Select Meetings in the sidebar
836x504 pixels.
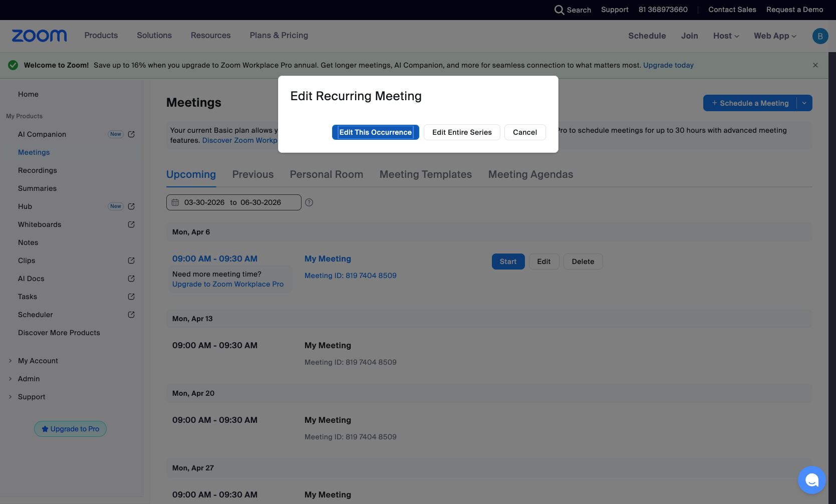click(x=34, y=152)
